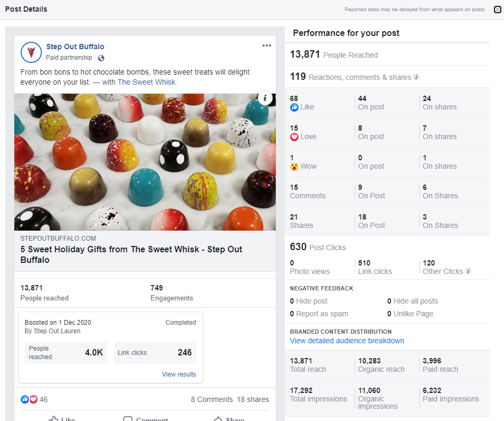504x421 pixels.
Task: Click the 630 Post Clicks stat
Action: click(318, 247)
